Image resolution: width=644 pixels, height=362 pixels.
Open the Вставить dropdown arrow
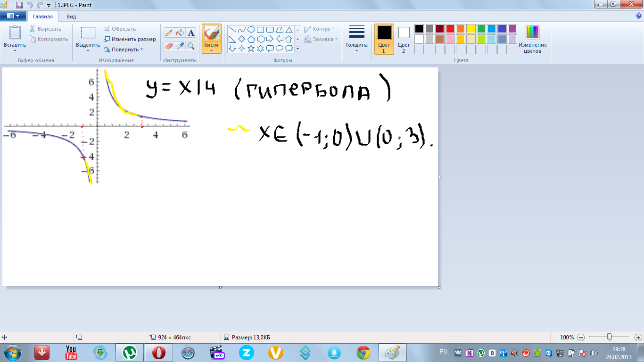point(15,50)
